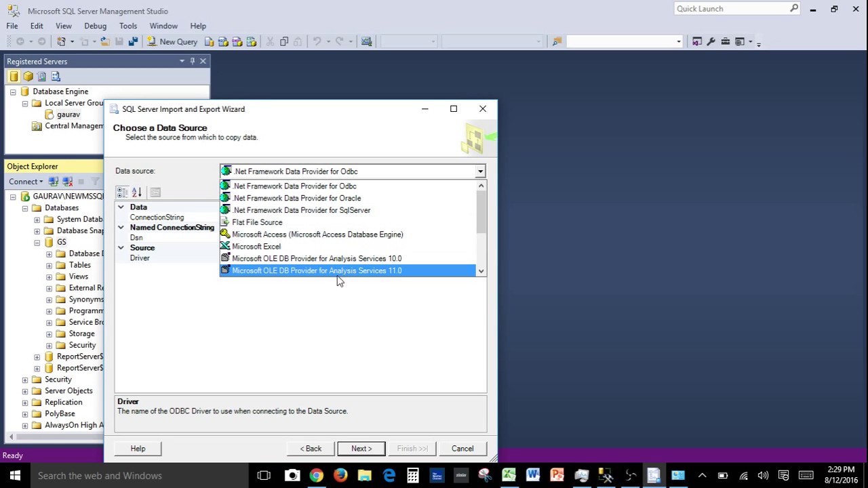This screenshot has width=868, height=488.
Task: Select .Net Framework Data Provider for SqlServer
Action: pyautogui.click(x=348, y=210)
